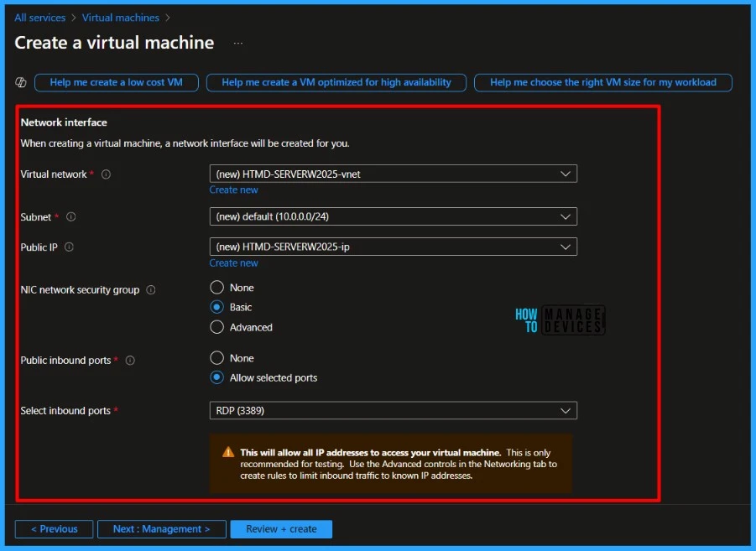Click Help me create a low cost VM
The width and height of the screenshot is (756, 551).
point(116,82)
